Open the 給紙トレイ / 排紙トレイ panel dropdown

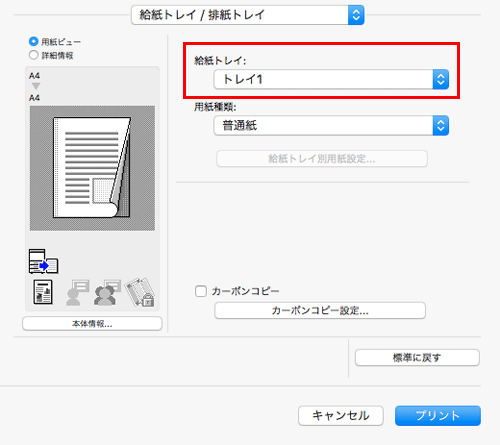(x=248, y=15)
